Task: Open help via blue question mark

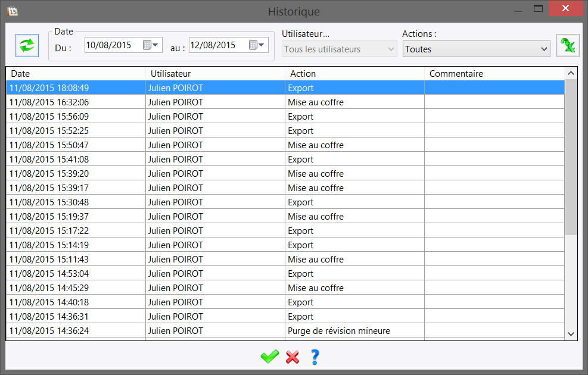Action: pyautogui.click(x=315, y=357)
